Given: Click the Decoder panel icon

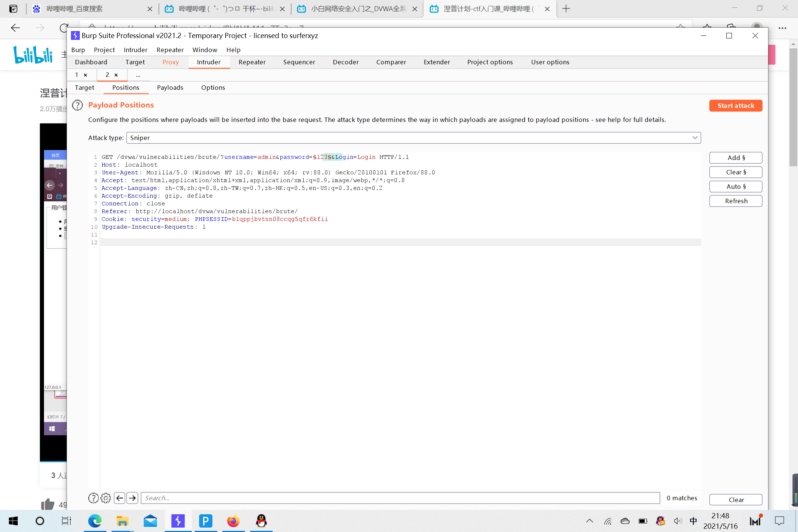Looking at the screenshot, I should coord(345,62).
